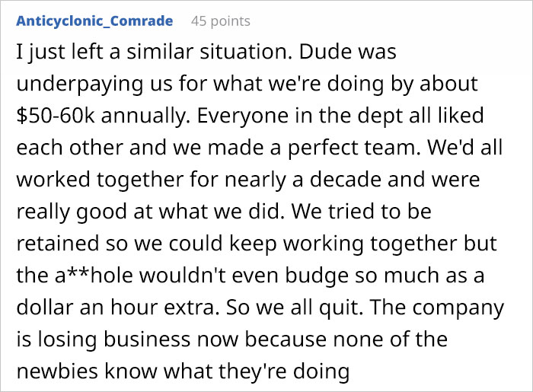Viewport: 533px width, 392px height.
Task: Click the word "retained" in the comment
Action: click(57, 245)
